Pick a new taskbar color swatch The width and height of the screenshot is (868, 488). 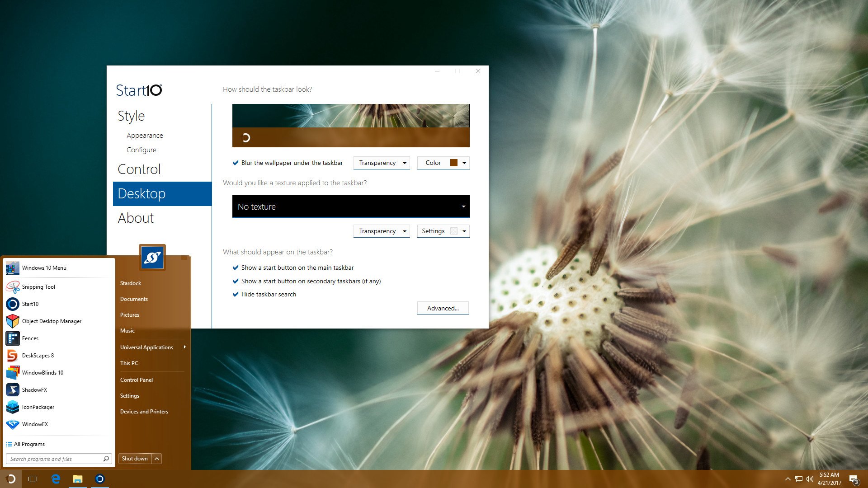pos(453,163)
